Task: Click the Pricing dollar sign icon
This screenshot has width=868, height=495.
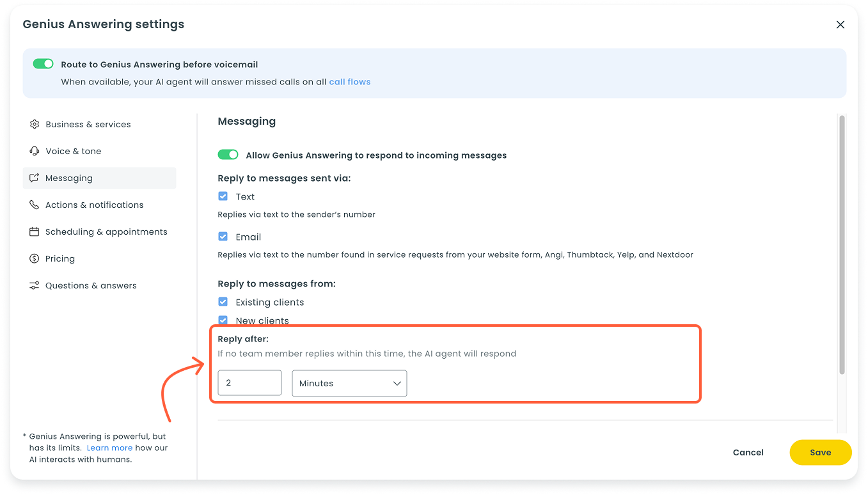Action: click(35, 258)
